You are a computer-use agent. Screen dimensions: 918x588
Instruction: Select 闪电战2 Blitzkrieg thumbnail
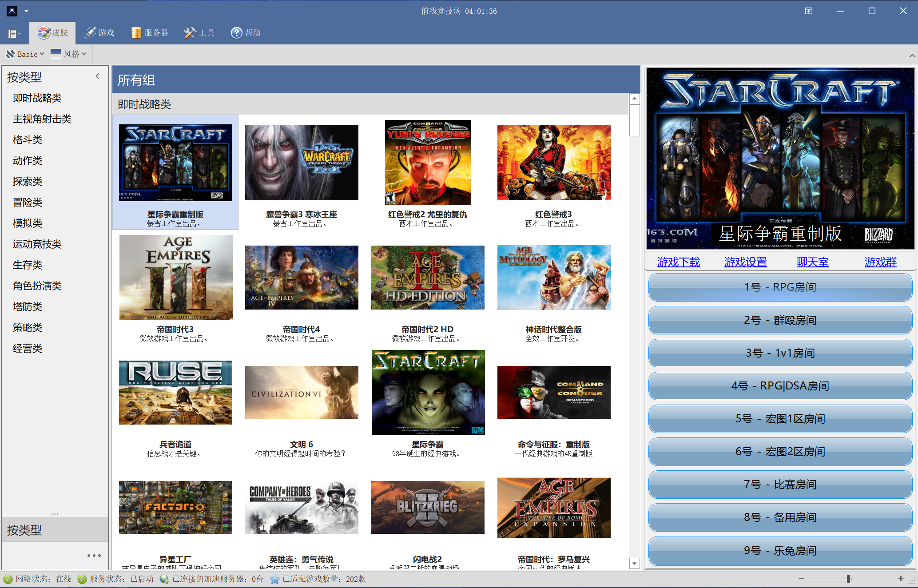tap(428, 508)
